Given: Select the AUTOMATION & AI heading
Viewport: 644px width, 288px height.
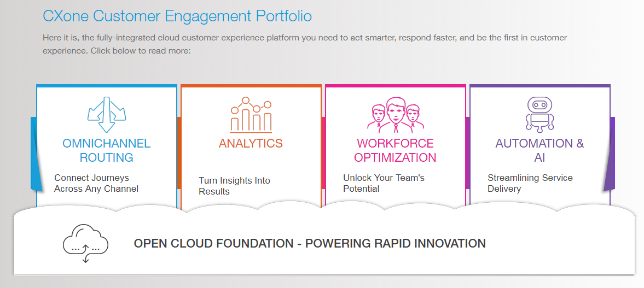Looking at the screenshot, I should [x=539, y=150].
